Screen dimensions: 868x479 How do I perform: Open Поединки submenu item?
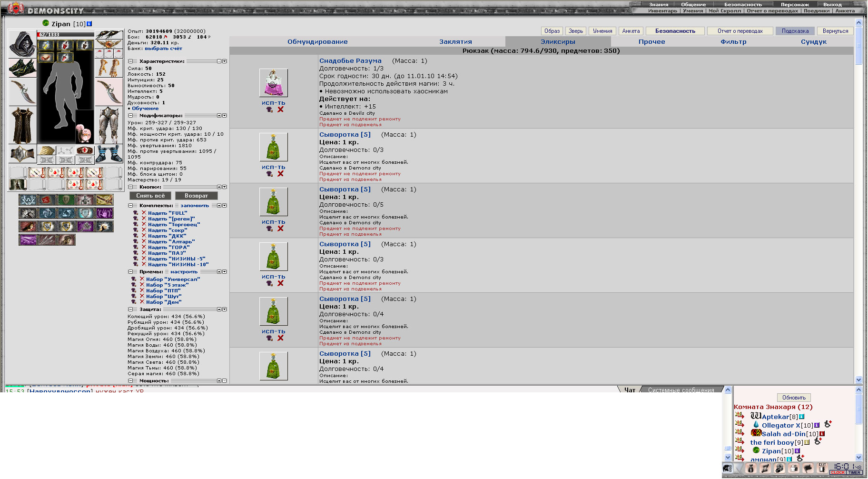point(817,10)
